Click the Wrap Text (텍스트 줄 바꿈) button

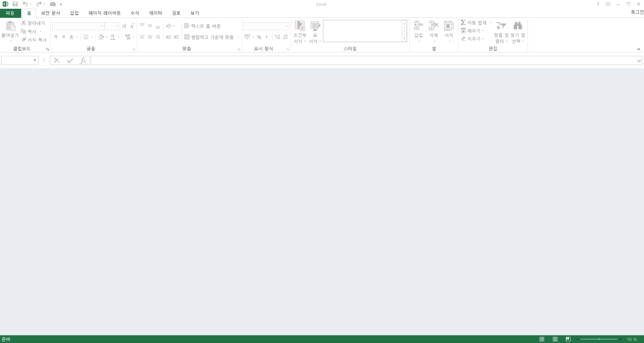[x=203, y=26]
